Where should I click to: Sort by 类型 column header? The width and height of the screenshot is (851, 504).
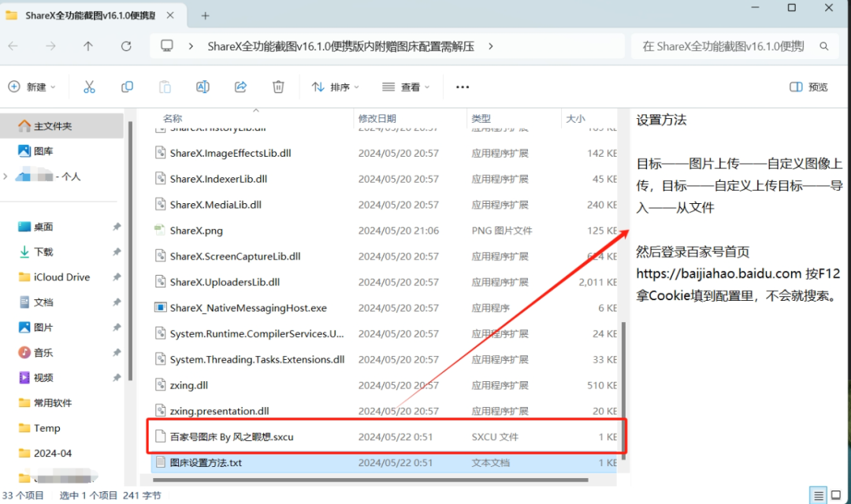tap(481, 118)
